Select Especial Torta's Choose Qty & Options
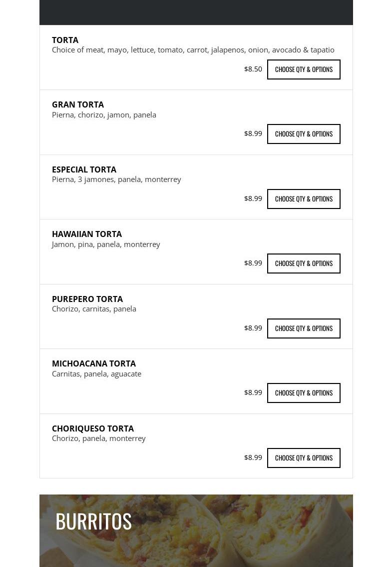 click(304, 199)
